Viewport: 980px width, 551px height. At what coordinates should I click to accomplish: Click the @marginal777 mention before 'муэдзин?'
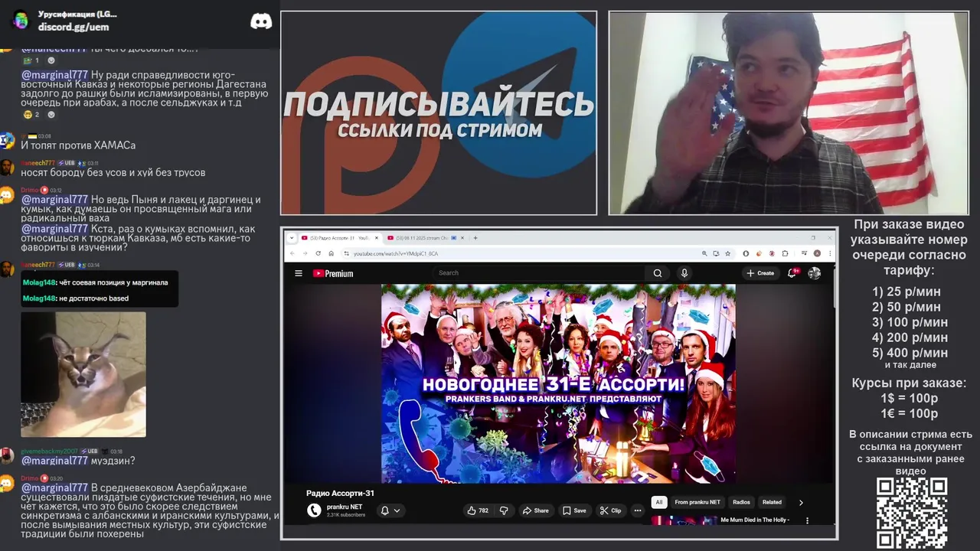tap(54, 461)
